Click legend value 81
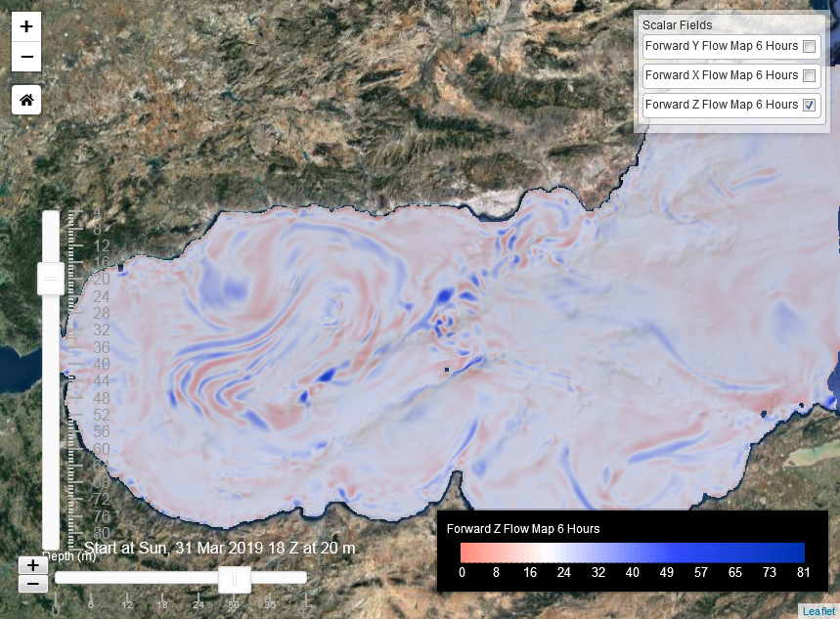 click(x=803, y=572)
